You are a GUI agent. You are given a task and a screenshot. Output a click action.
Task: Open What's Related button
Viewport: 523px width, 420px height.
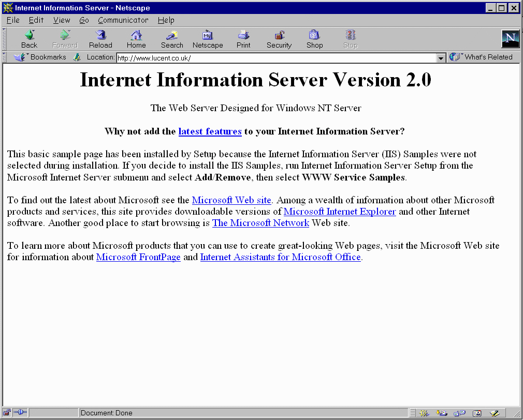(x=481, y=57)
